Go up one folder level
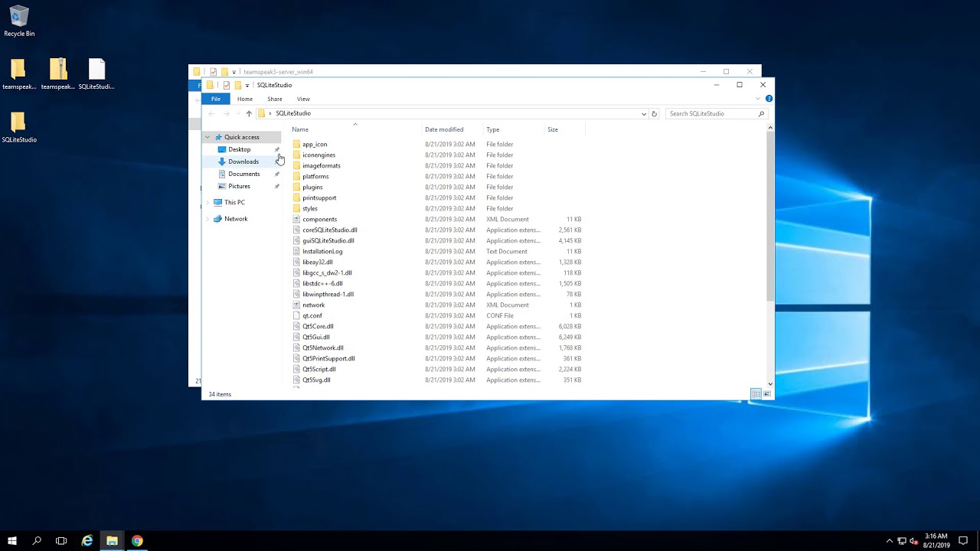 pos(249,113)
